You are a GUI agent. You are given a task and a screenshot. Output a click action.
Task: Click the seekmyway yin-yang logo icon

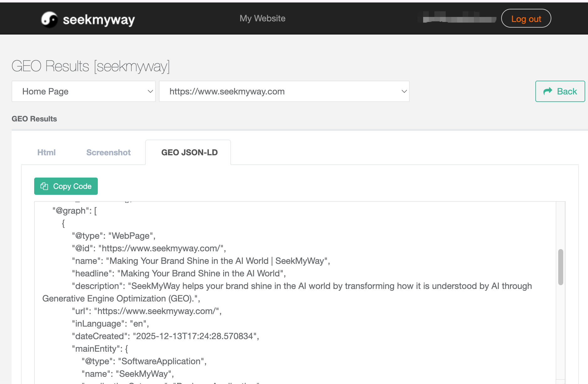(x=49, y=19)
